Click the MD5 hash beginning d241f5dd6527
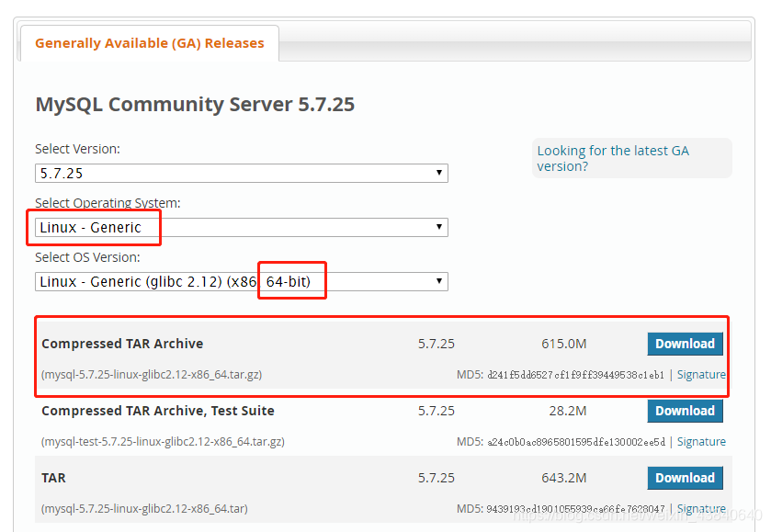 click(576, 375)
